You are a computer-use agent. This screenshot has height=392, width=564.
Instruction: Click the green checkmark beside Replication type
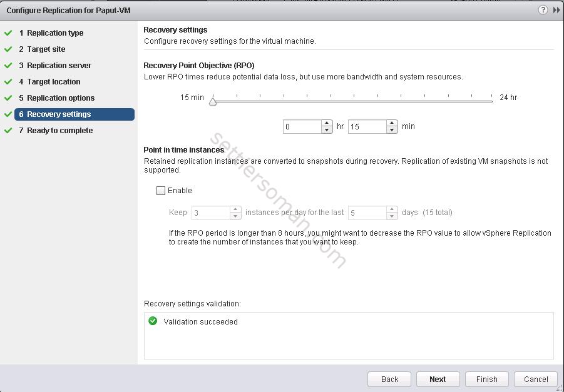coord(8,33)
